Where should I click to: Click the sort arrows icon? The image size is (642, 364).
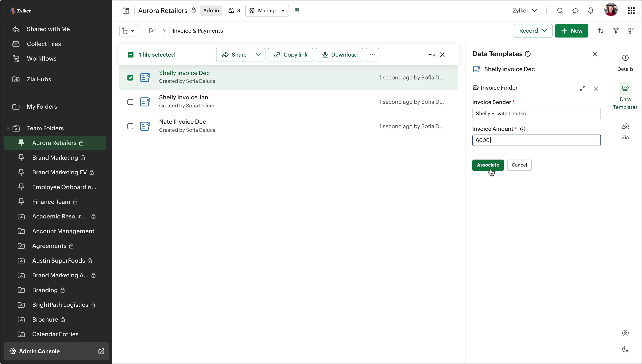pyautogui.click(x=601, y=31)
